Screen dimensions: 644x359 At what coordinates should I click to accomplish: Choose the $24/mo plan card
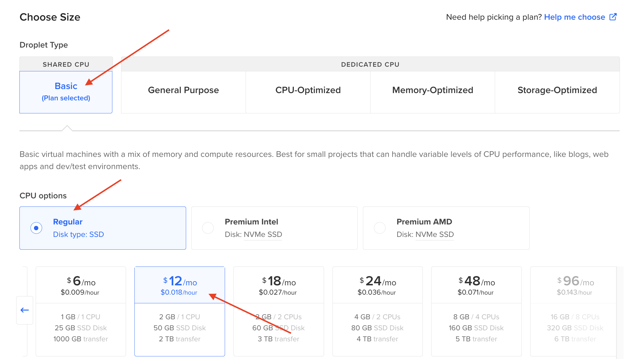pos(377,311)
